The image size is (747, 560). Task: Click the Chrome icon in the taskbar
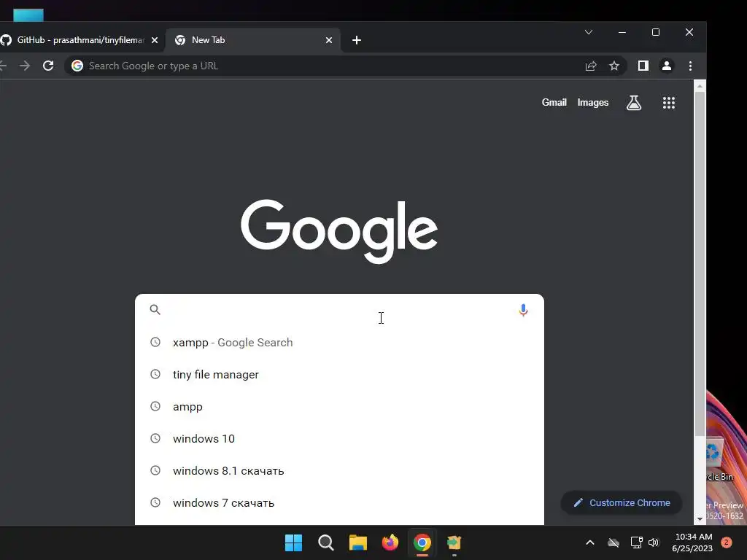click(x=422, y=542)
